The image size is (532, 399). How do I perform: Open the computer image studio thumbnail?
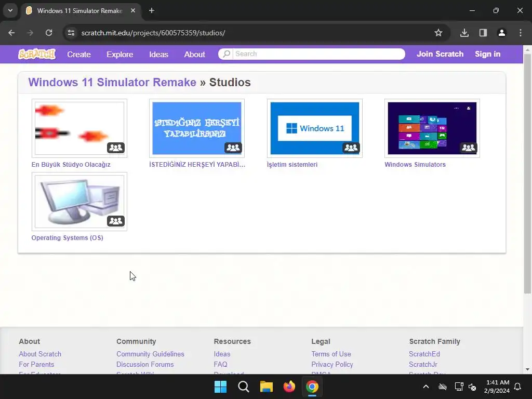point(79,202)
